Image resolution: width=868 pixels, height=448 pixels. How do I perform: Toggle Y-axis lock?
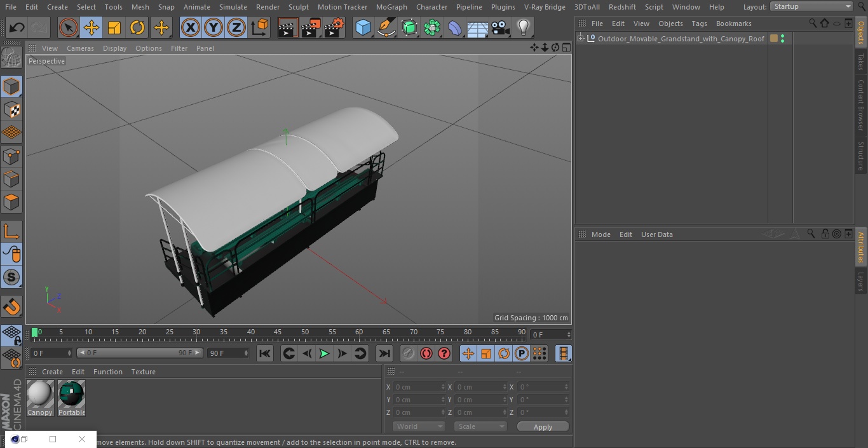[x=213, y=27]
